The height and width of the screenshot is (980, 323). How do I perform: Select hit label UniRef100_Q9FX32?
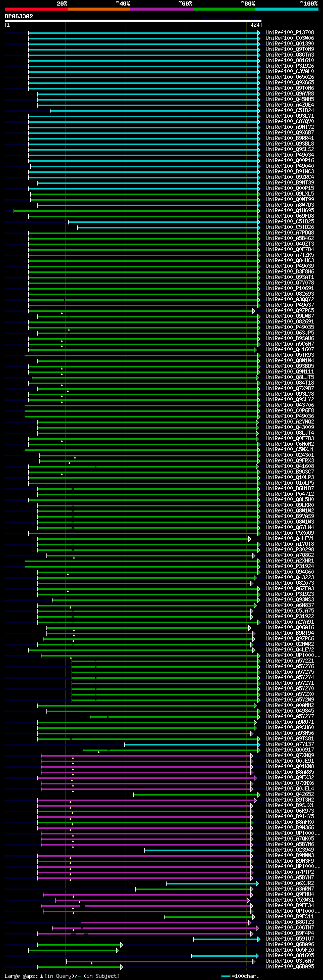(x=290, y=778)
